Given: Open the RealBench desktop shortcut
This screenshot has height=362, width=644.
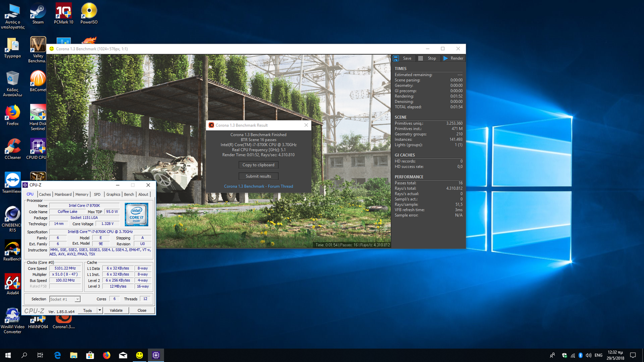Looking at the screenshot, I should [x=13, y=251].
